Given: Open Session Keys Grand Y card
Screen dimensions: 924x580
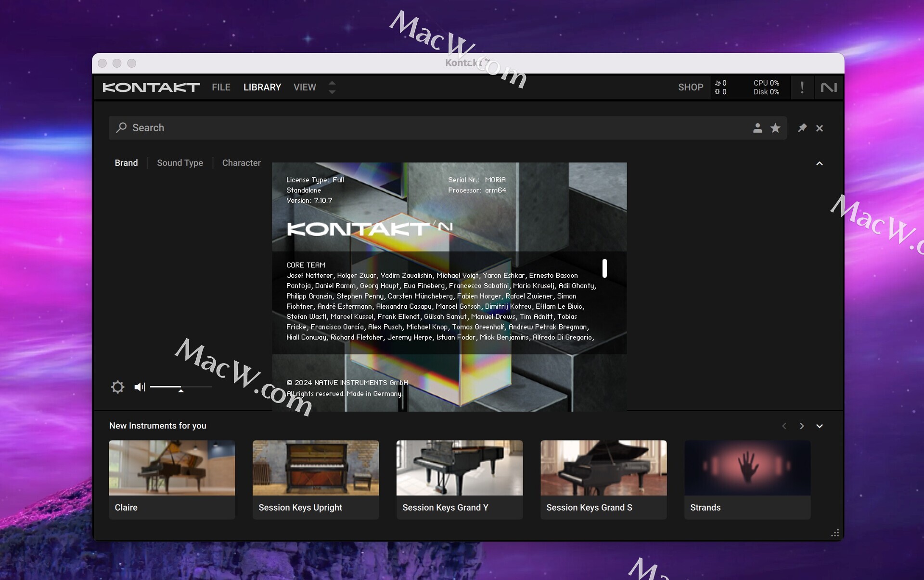Looking at the screenshot, I should [x=460, y=479].
